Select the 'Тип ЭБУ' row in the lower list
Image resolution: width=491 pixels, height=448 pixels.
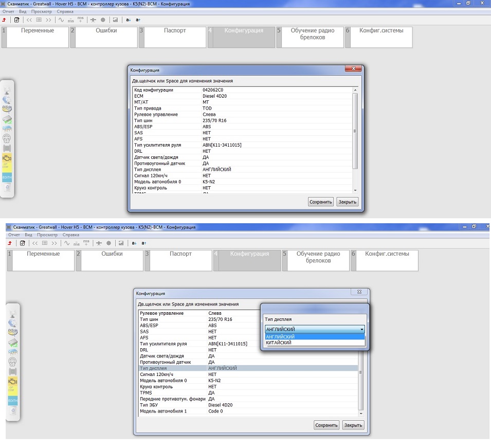tap(248, 405)
